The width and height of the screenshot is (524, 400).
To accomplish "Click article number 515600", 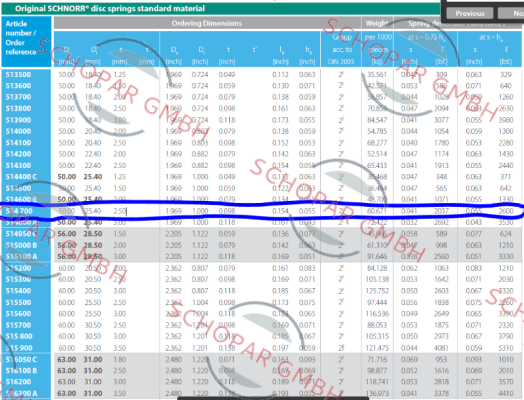I will click(x=18, y=314).
